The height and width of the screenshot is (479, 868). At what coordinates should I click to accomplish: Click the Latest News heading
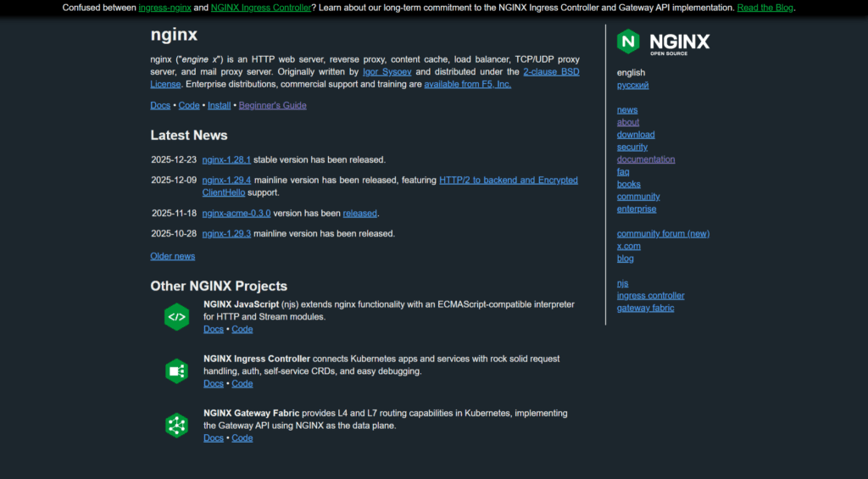coord(189,135)
